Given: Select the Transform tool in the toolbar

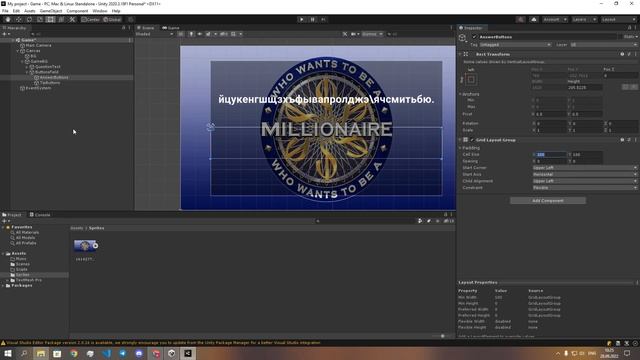Looking at the screenshot, I should [61, 19].
